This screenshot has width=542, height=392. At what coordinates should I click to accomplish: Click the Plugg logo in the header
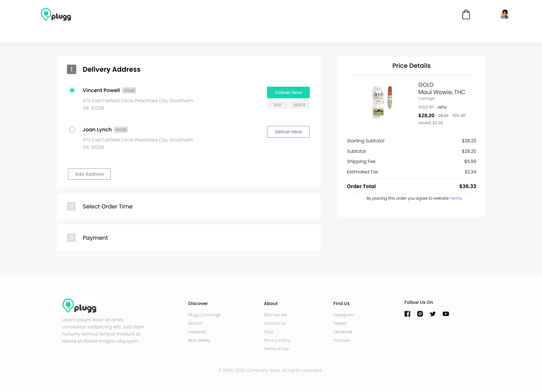point(56,15)
